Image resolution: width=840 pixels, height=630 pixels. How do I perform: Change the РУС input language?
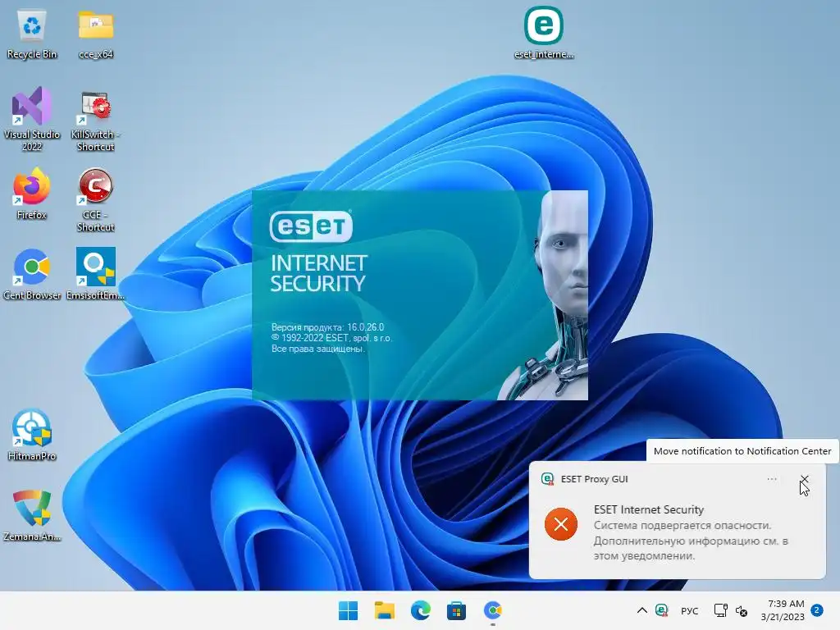[x=689, y=610]
